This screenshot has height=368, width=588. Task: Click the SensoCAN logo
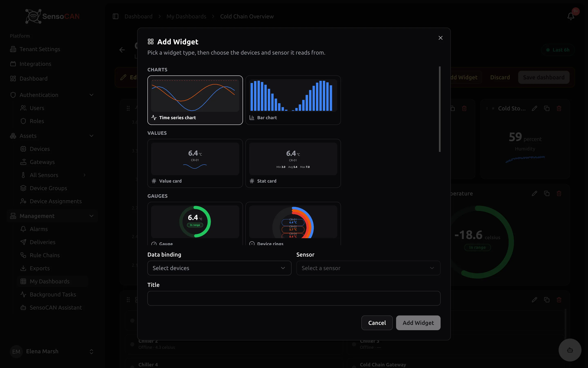pyautogui.click(x=52, y=16)
